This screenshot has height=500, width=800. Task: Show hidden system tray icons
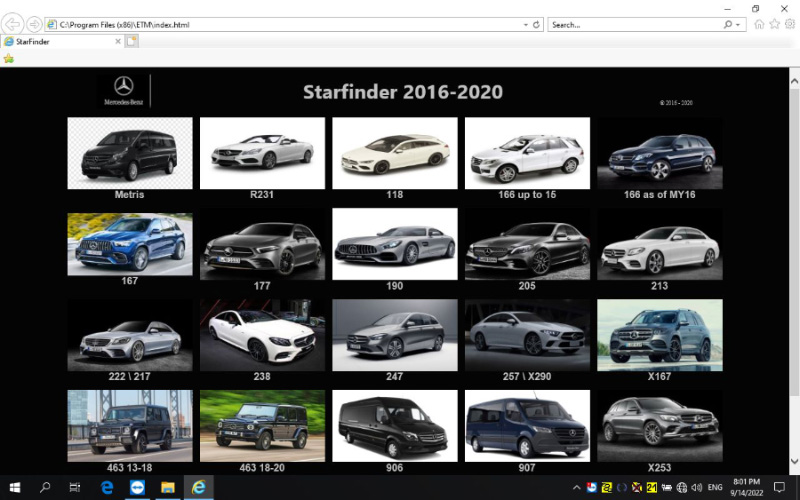coord(577,488)
